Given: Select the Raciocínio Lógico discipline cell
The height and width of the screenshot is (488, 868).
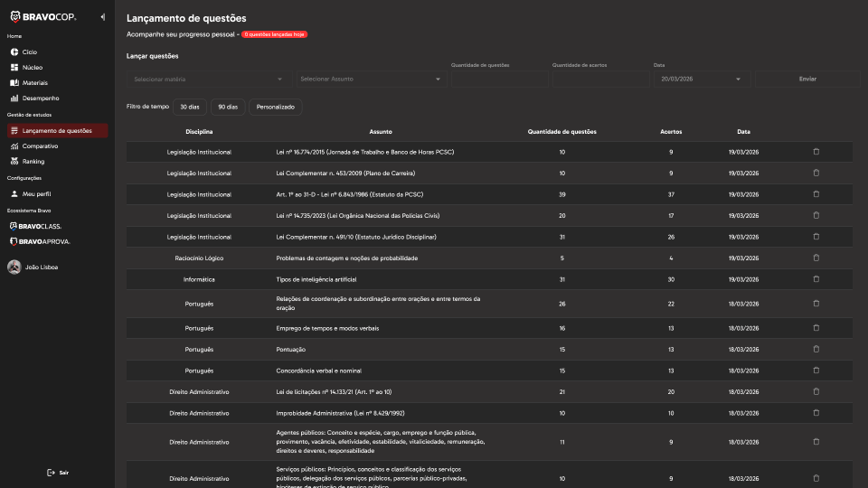Looking at the screenshot, I should click(x=199, y=258).
